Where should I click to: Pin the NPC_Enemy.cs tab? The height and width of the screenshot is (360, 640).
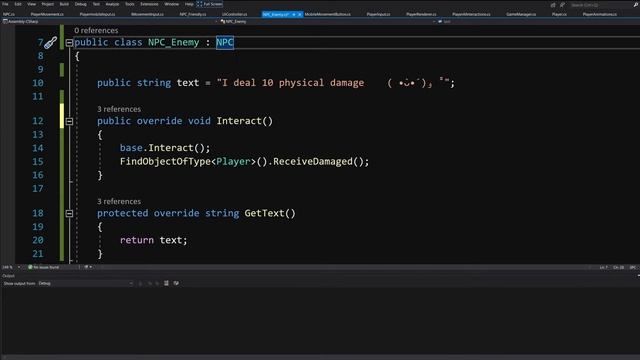click(293, 14)
